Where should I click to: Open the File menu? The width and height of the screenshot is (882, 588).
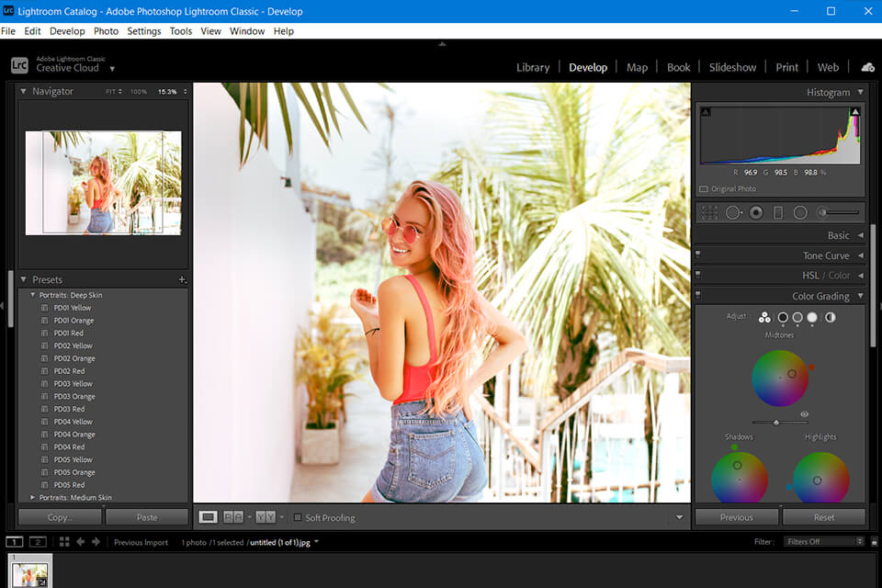[8, 31]
